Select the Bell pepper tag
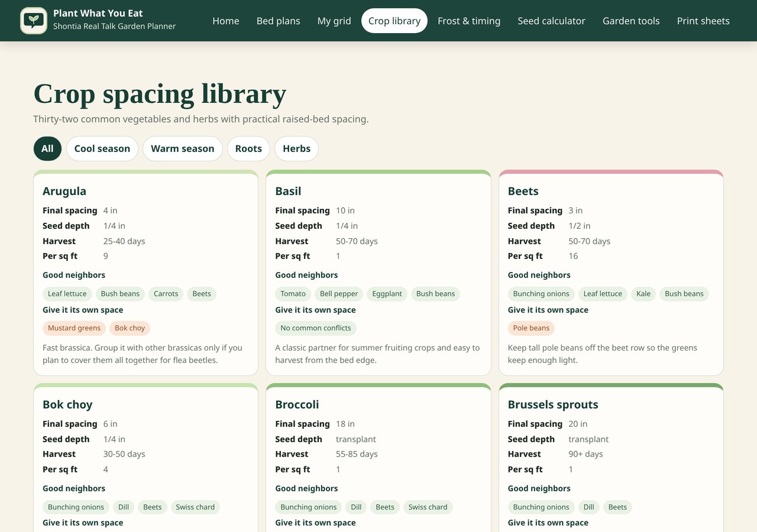This screenshot has height=532, width=757. click(339, 294)
